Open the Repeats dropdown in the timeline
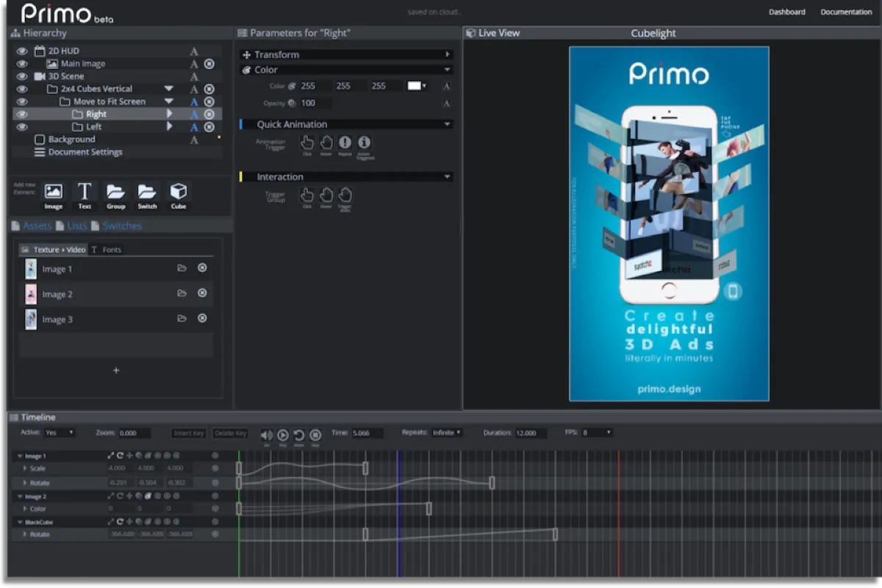This screenshot has height=588, width=882. pos(446,433)
